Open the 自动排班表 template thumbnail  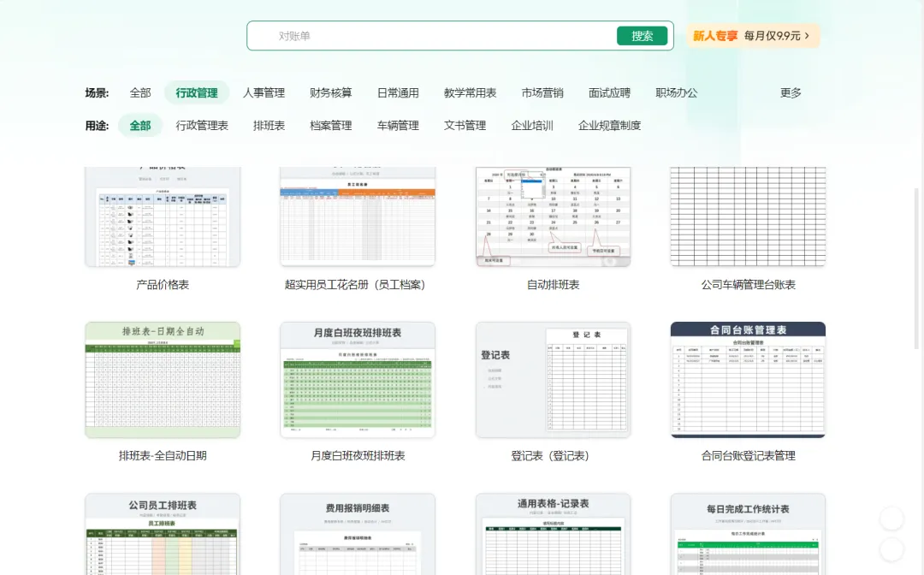click(x=553, y=216)
